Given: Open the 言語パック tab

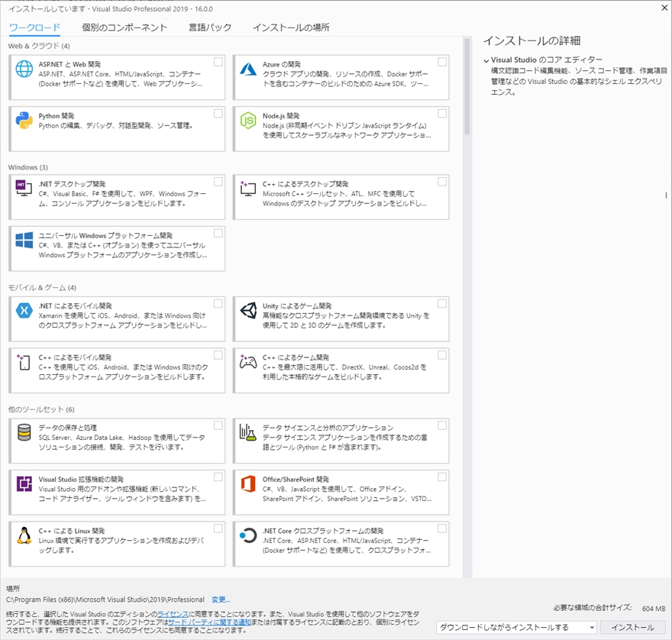Looking at the screenshot, I should click(210, 27).
